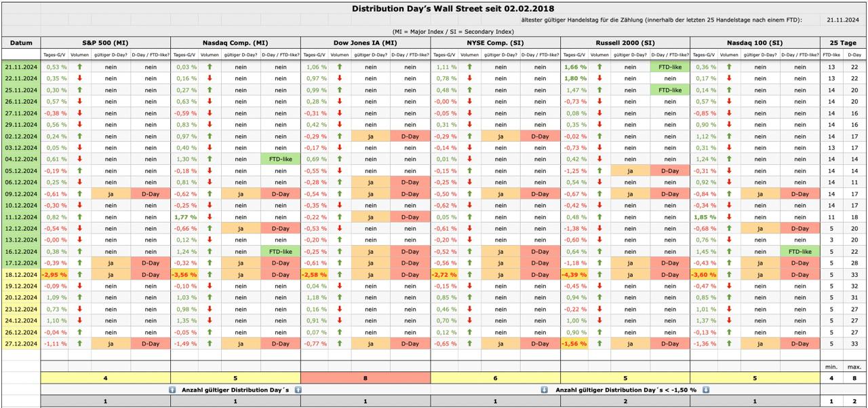Image resolution: width=868 pixels, height=408 pixels.
Task: Select the red Dow Jones total cell showing 8
Action: [365, 377]
